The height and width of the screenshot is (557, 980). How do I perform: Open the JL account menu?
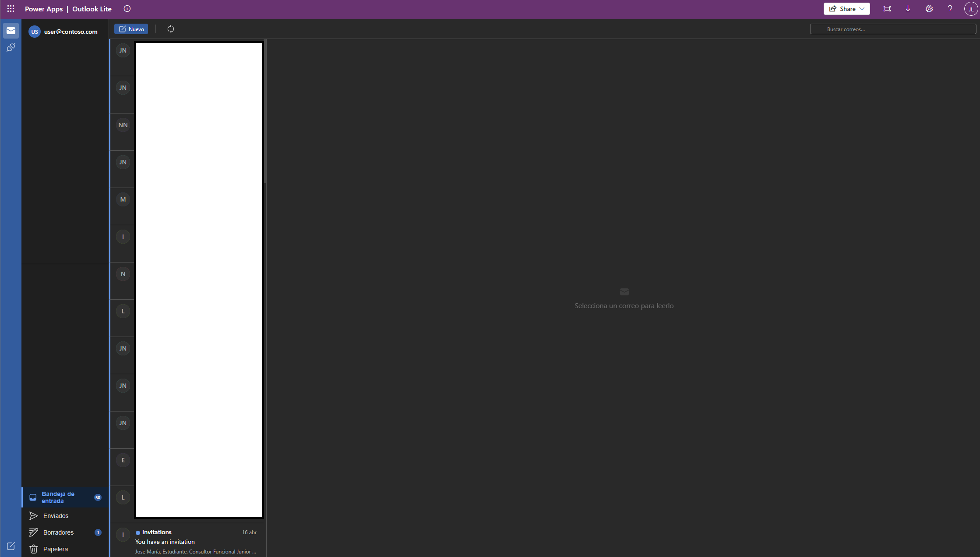pos(970,9)
